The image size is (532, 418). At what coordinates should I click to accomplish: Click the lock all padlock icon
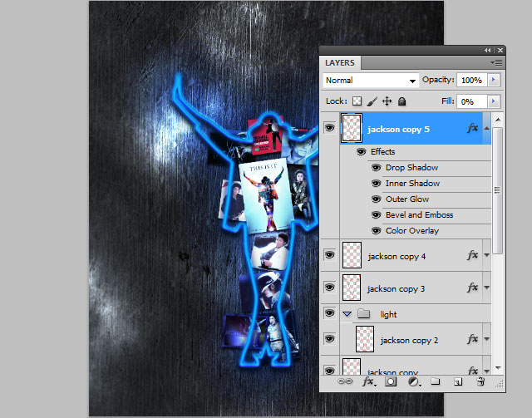tap(401, 101)
